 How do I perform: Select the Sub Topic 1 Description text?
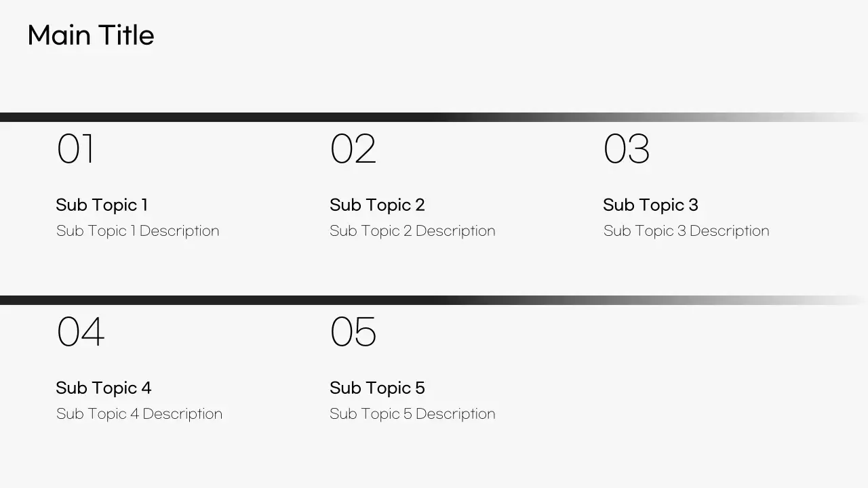138,231
